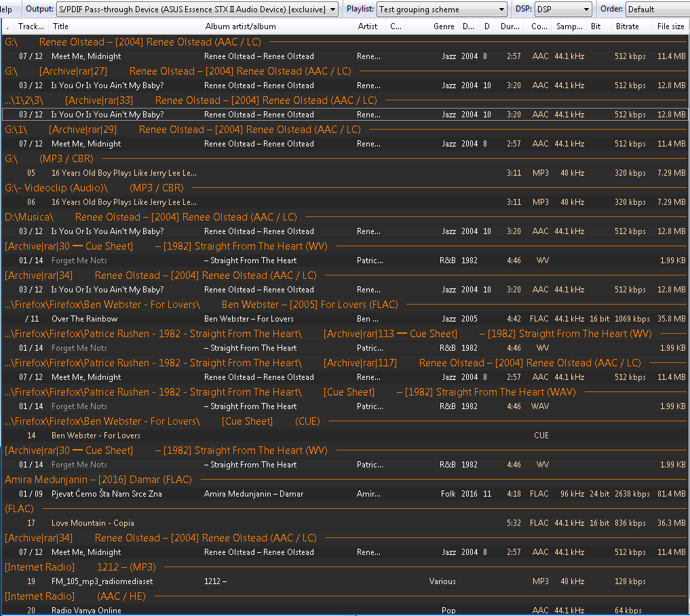Image resolution: width=690 pixels, height=616 pixels.
Task: Select the standalone (FLAC) group header
Action: pos(345,509)
